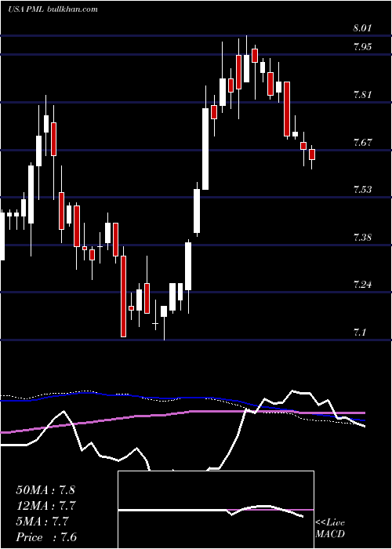Click the <<Live MACD label

330,529
